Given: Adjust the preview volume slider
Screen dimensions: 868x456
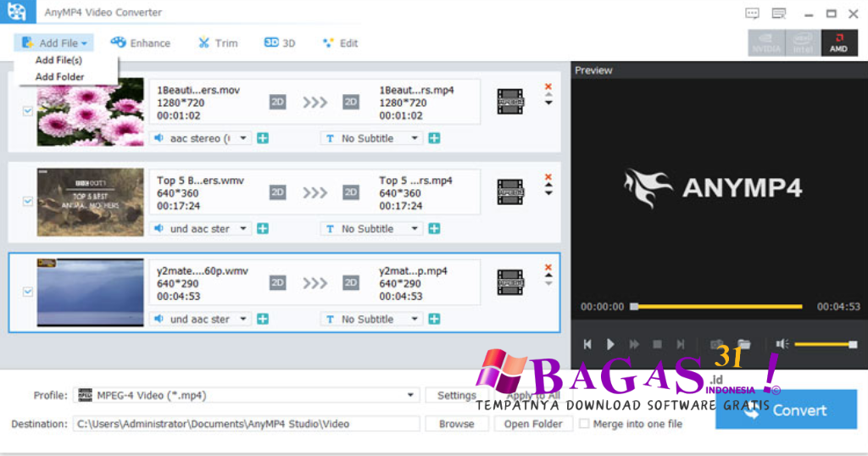Looking at the screenshot, I should pyautogui.click(x=826, y=344).
